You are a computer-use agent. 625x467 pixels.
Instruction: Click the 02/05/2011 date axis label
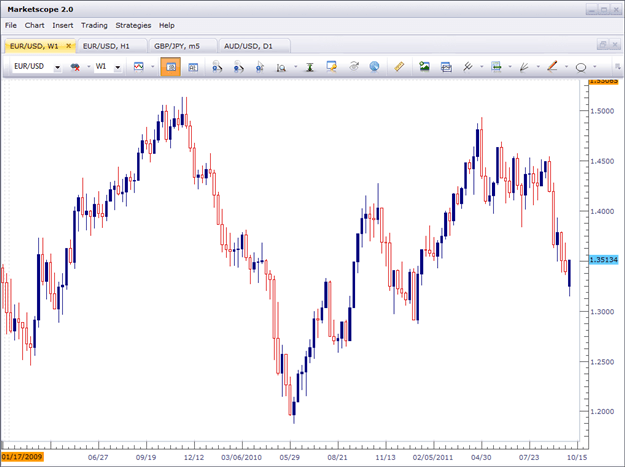[x=433, y=457]
